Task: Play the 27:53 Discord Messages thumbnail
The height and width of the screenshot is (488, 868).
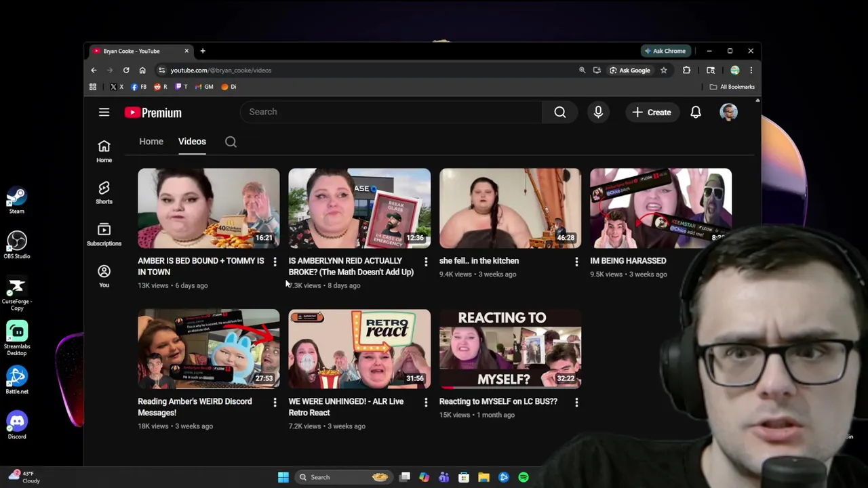Action: [x=209, y=349]
